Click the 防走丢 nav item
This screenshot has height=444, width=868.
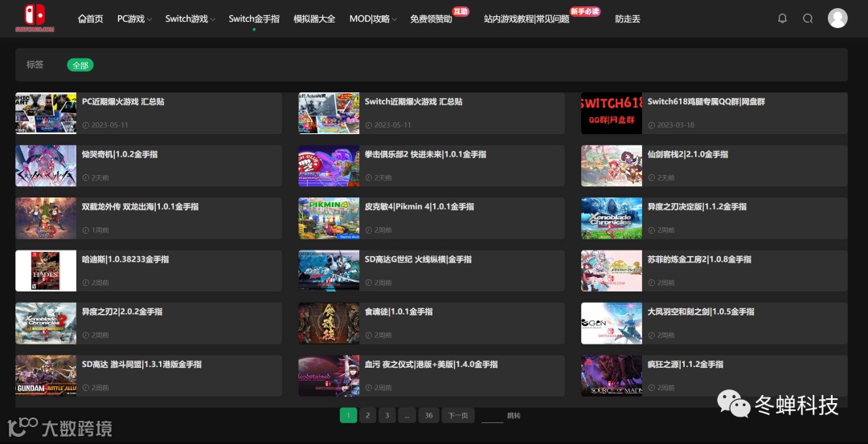click(628, 18)
